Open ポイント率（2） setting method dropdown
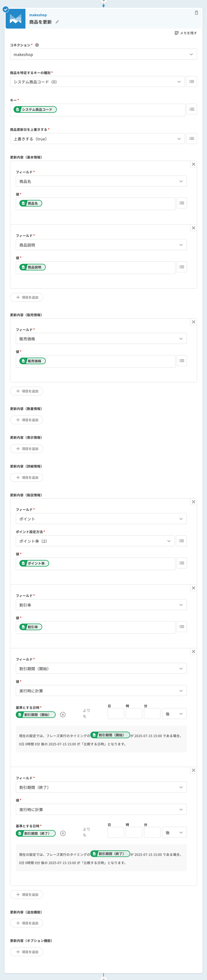Viewport: 207px width, 980px height. point(95,541)
